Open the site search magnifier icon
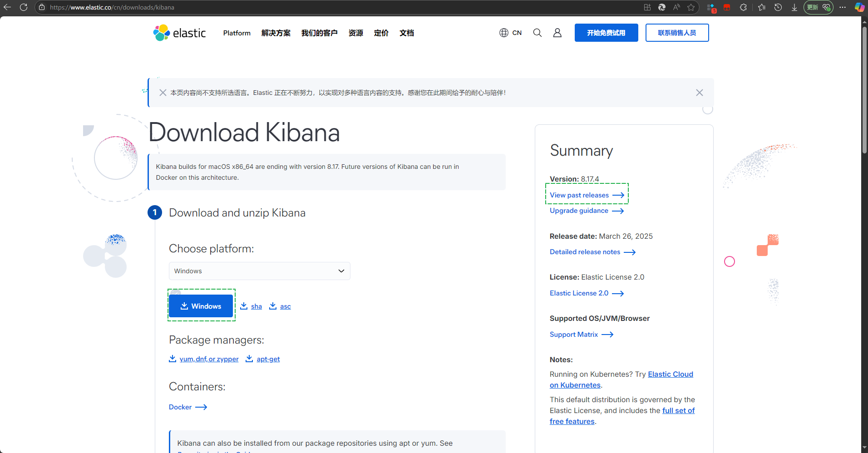868x453 pixels. pyautogui.click(x=538, y=33)
